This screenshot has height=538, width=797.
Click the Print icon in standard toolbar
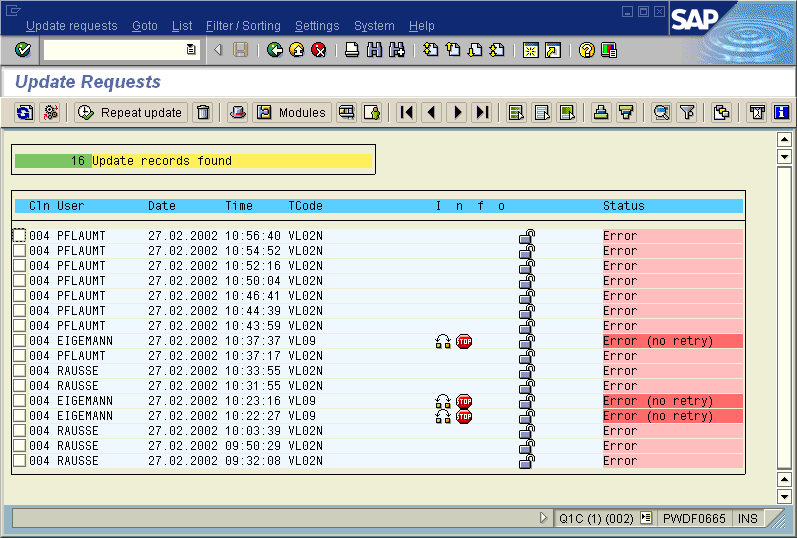(x=352, y=50)
